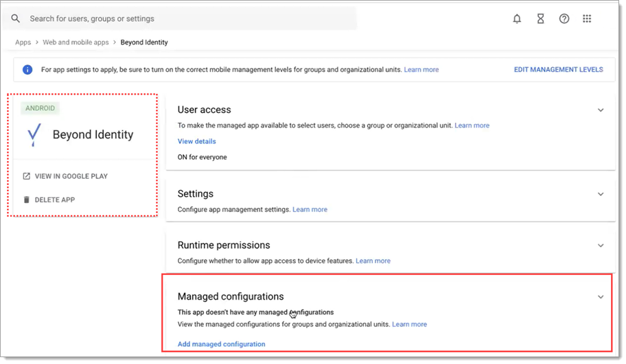
Task: Open the notifications bell
Action: coord(517,19)
